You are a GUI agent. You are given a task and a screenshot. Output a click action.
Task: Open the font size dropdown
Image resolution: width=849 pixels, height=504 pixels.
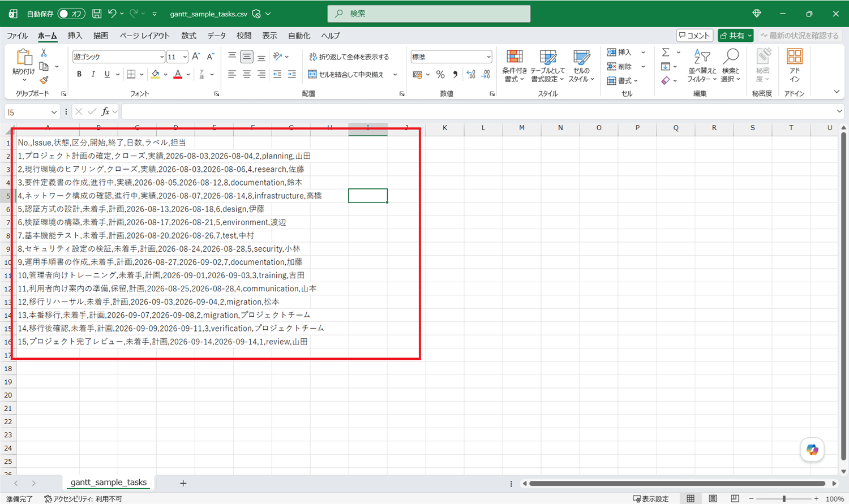coord(185,57)
